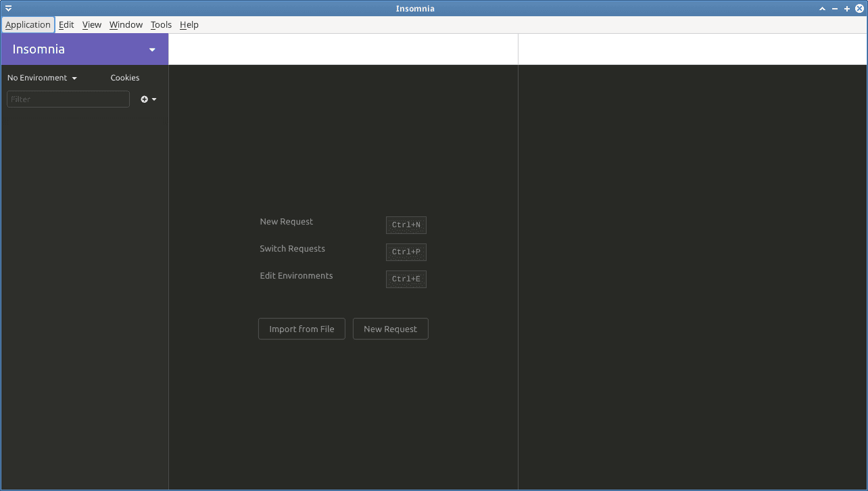Image resolution: width=868 pixels, height=491 pixels.
Task: Click the New Request button
Action: coord(390,329)
